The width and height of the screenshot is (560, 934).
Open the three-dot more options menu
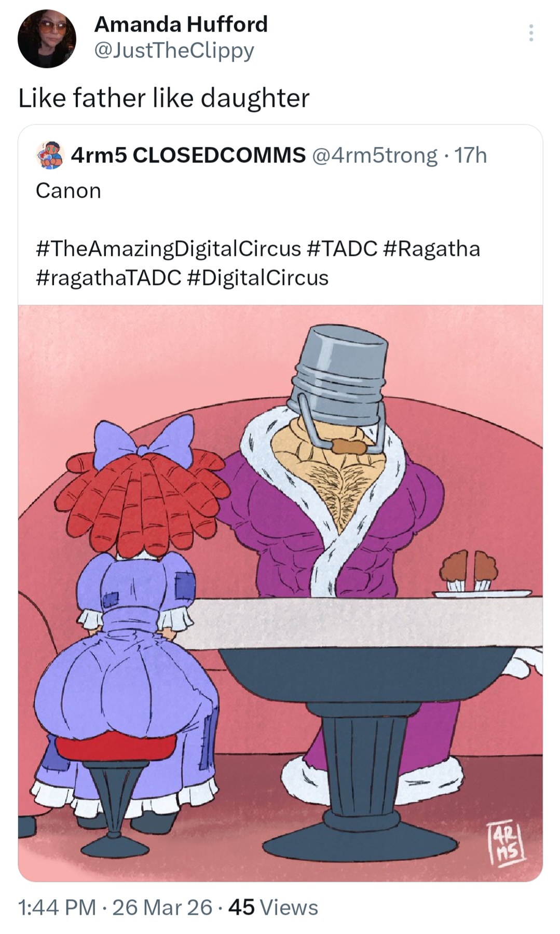[530, 33]
